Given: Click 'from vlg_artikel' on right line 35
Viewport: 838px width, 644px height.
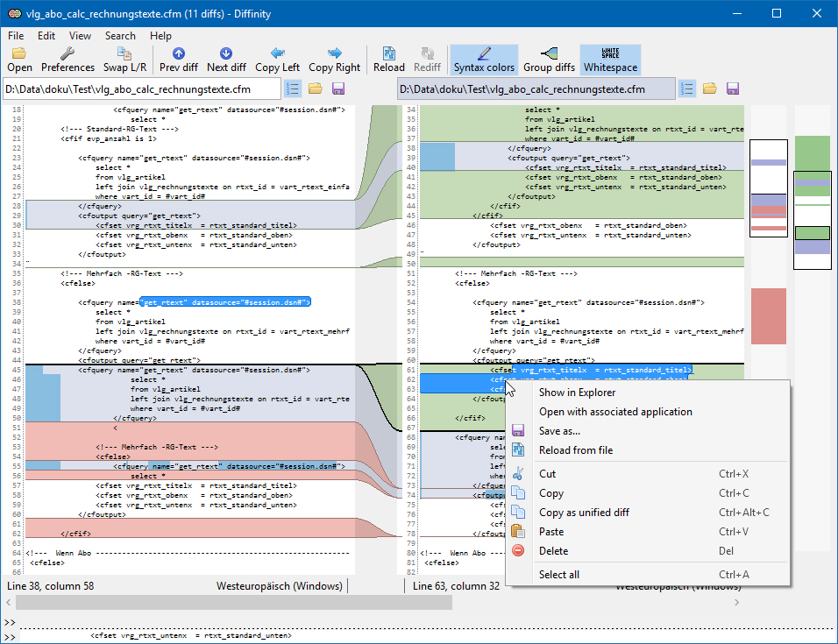Looking at the screenshot, I should [x=559, y=120].
